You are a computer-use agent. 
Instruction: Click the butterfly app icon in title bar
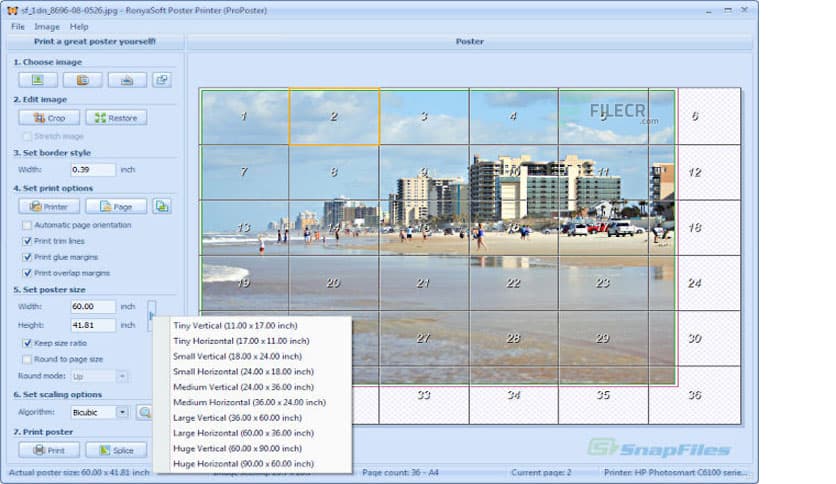coord(12,11)
